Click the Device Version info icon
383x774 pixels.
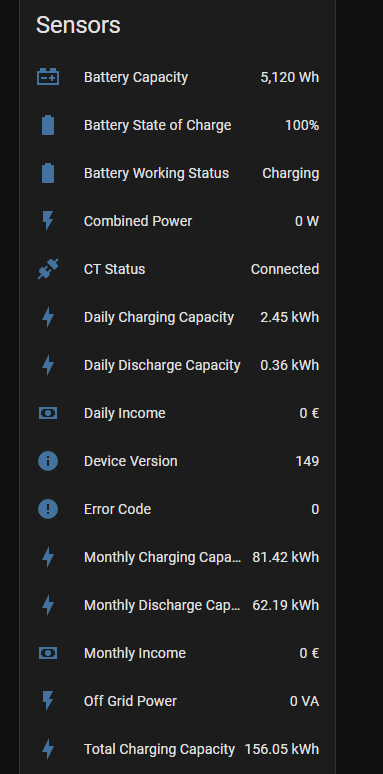click(x=48, y=461)
